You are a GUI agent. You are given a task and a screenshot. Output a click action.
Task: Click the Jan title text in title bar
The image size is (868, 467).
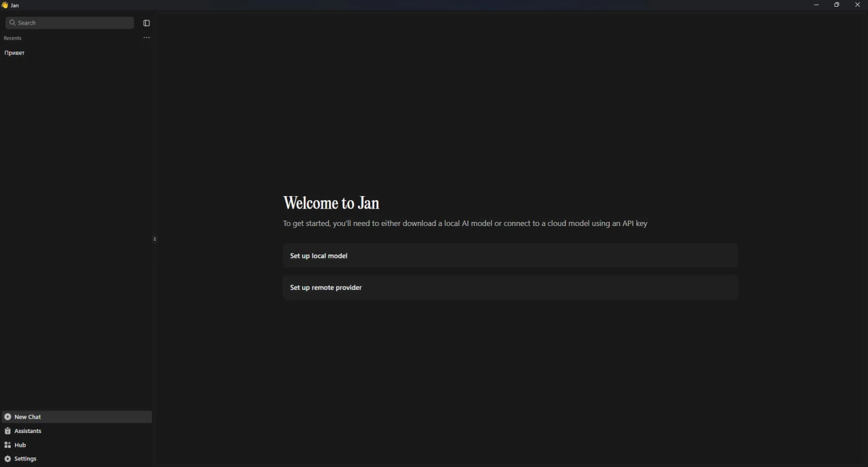pos(15,5)
